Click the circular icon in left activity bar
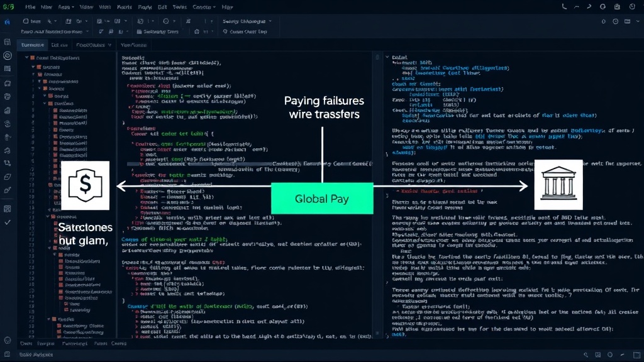The image size is (644, 362). 8,55
